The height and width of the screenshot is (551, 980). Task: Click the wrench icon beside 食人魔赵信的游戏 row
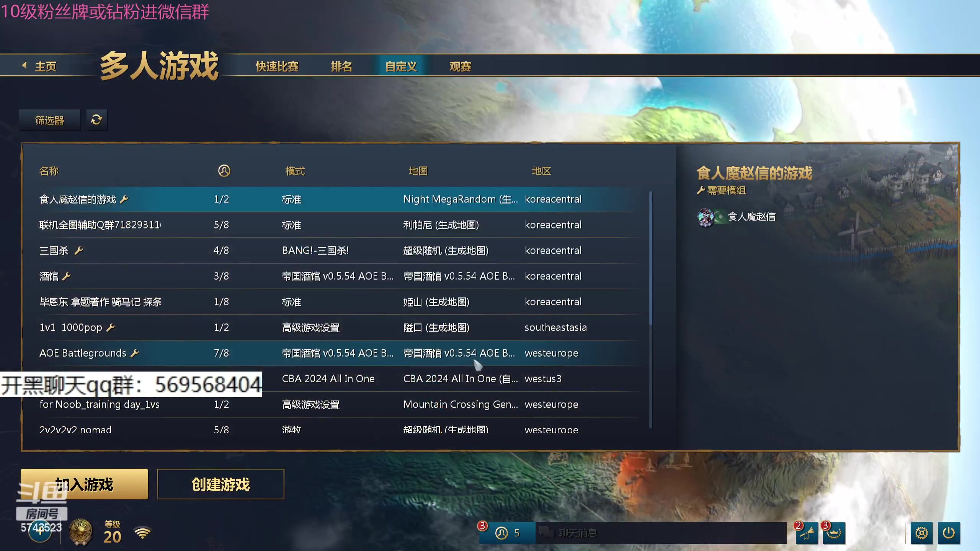[124, 199]
